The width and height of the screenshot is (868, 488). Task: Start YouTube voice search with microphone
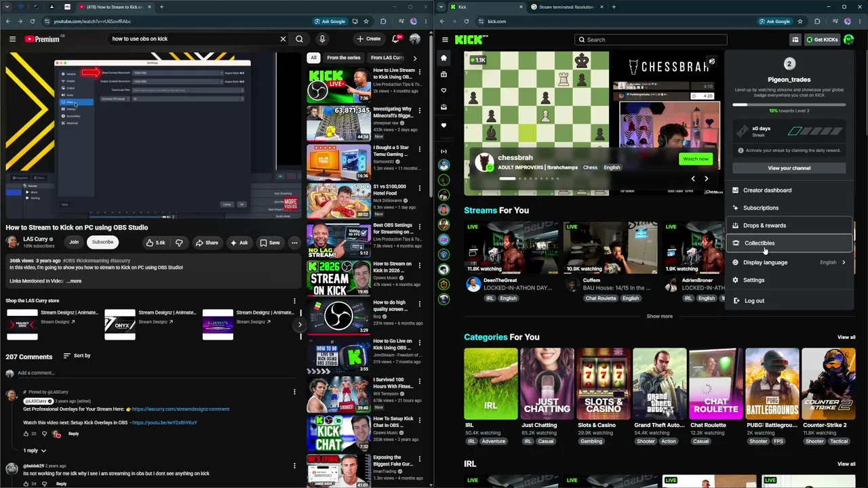pos(322,39)
